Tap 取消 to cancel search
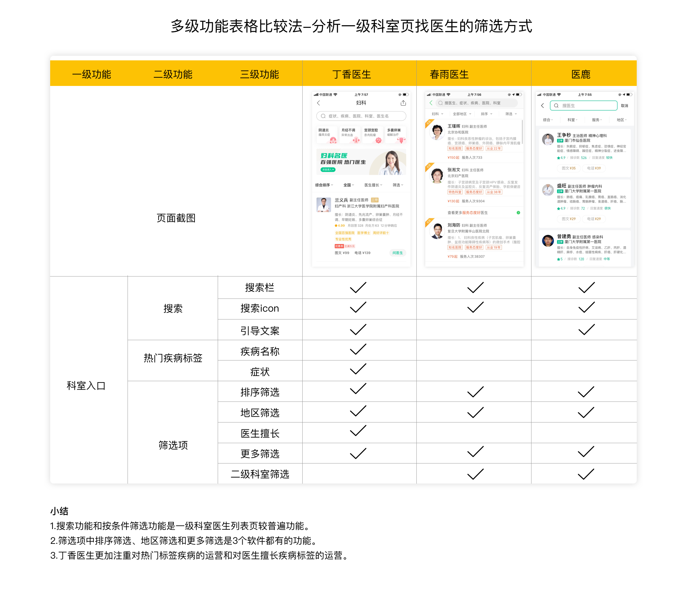This screenshot has height=596, width=700. click(x=624, y=105)
